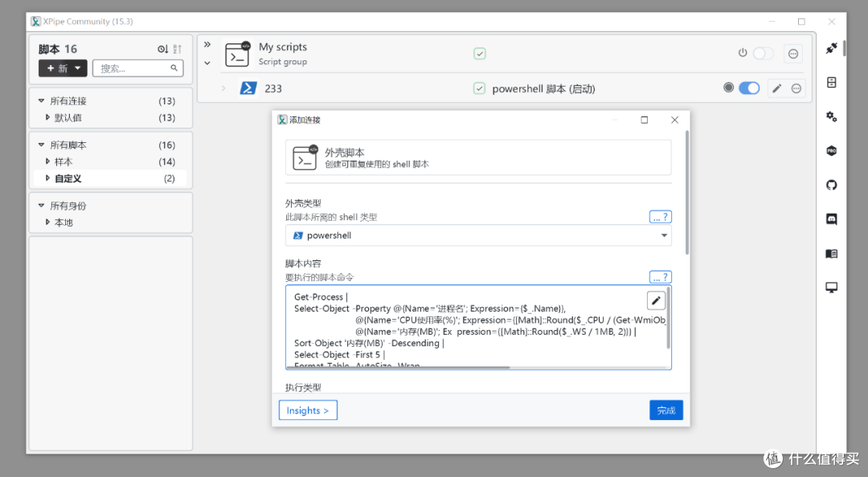Click the script box horizontal scrollbar

[398, 367]
